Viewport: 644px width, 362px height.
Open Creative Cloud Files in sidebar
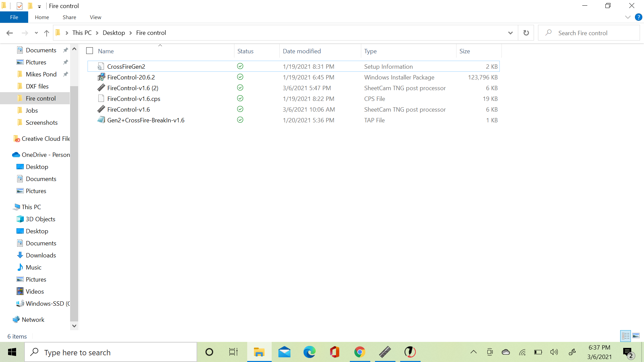pos(45,138)
